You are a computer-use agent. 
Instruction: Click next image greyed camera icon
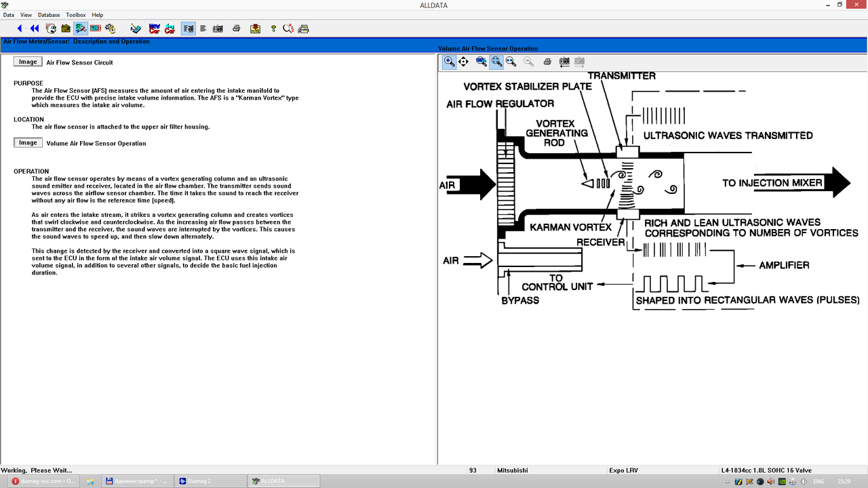[580, 62]
